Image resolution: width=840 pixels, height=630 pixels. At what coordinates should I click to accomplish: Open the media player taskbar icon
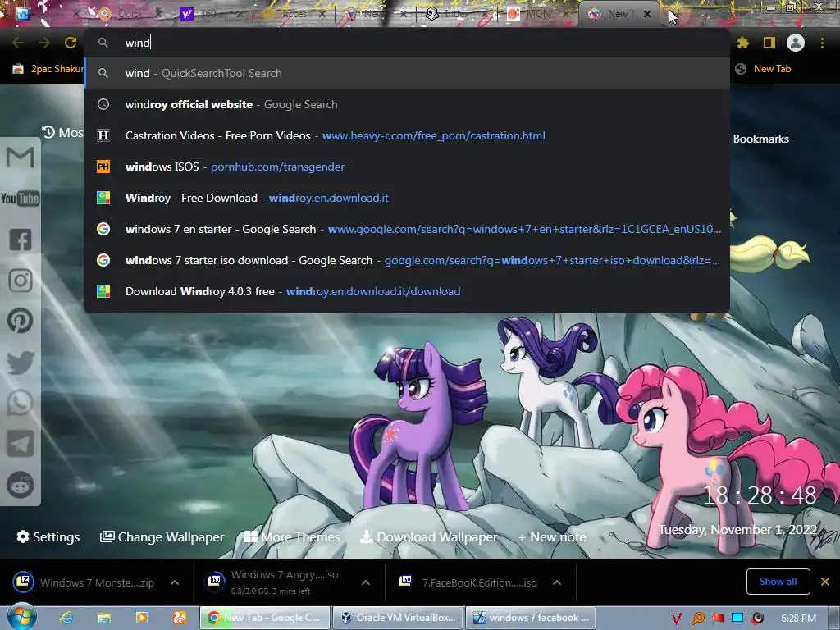(142, 618)
